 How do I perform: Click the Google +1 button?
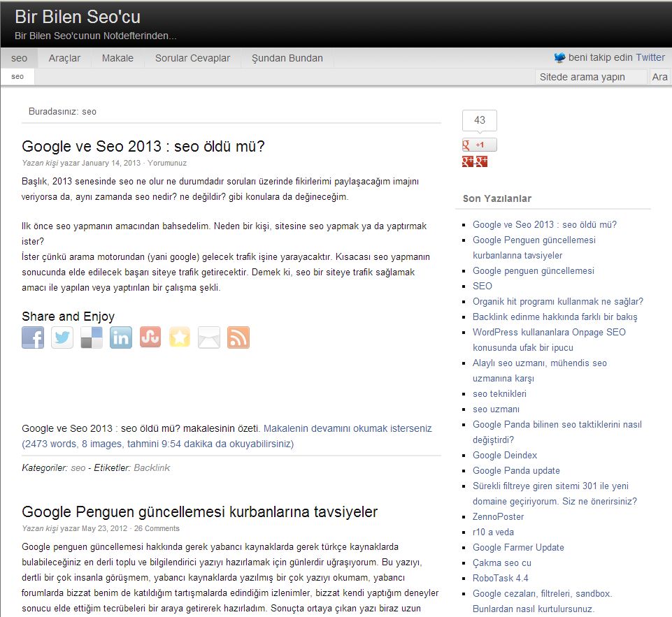pos(480,145)
